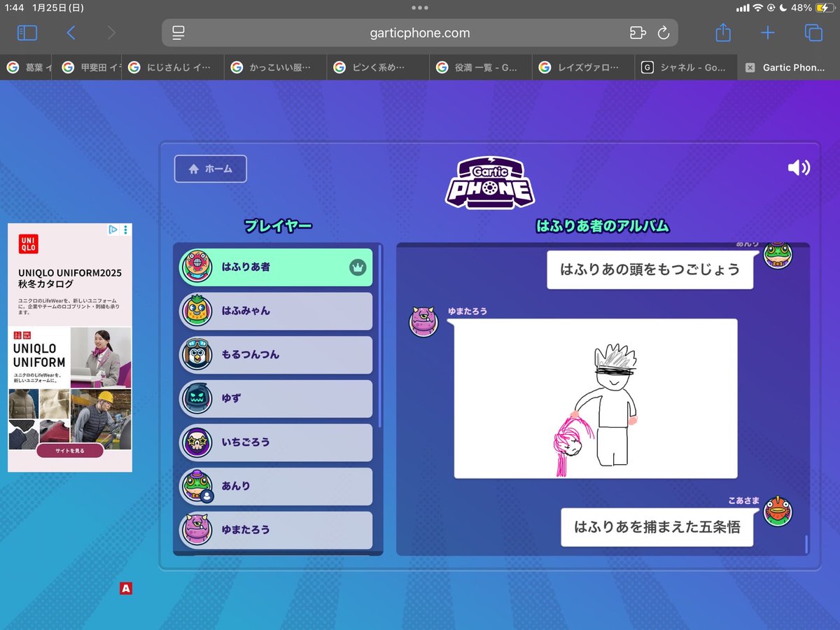Select player はふりあ者
This screenshot has height=630, width=840.
point(276,267)
